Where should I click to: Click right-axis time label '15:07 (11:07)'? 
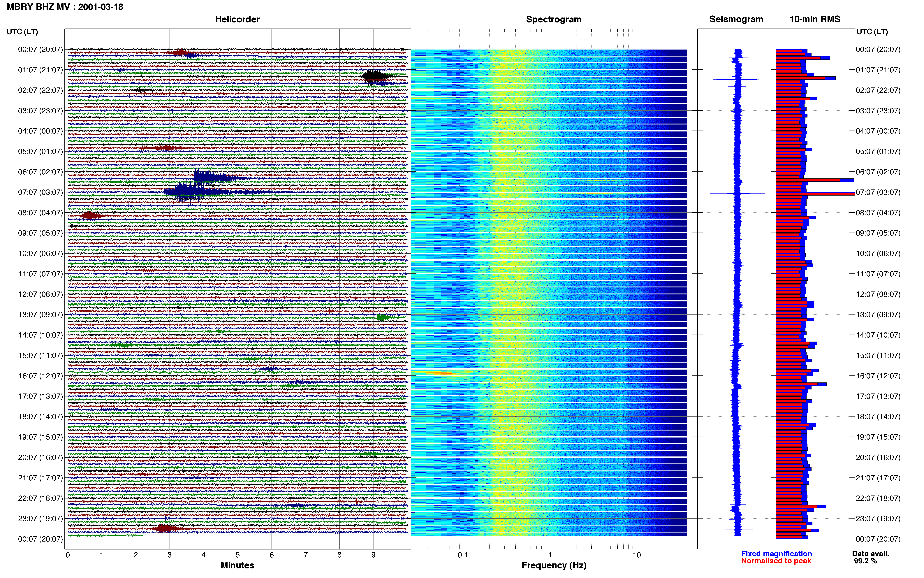[878, 356]
